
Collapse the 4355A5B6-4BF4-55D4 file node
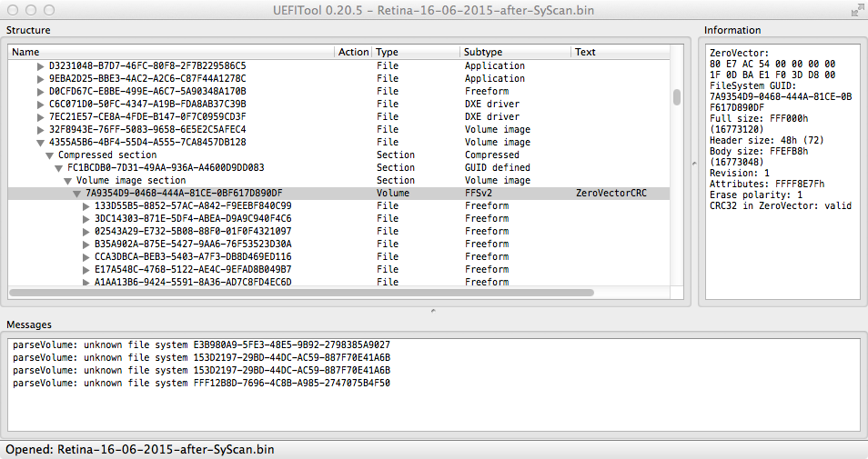(40, 143)
